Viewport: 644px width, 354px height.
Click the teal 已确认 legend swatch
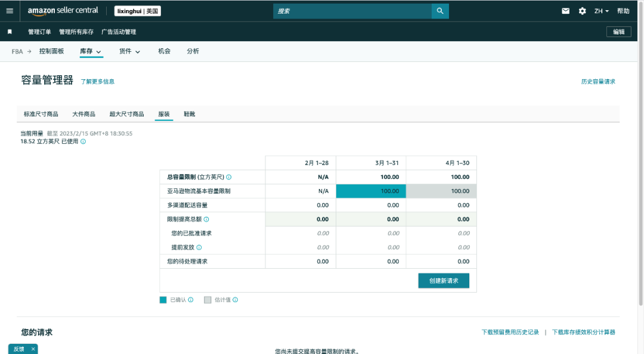(x=163, y=300)
